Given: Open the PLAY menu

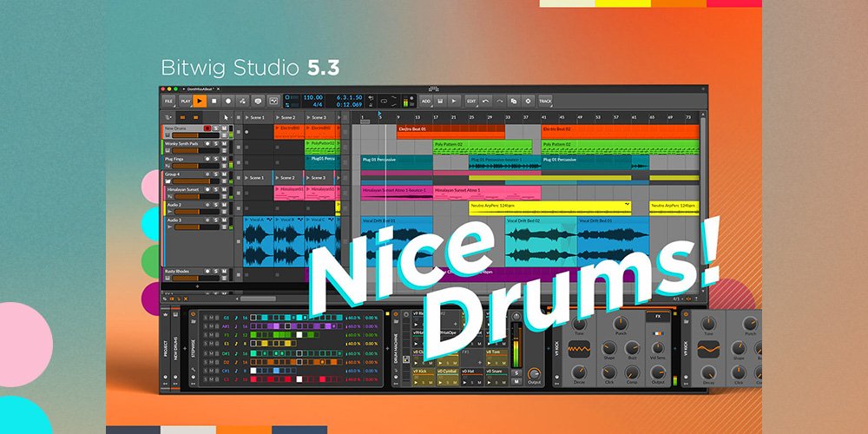Looking at the screenshot, I should coord(186,101).
